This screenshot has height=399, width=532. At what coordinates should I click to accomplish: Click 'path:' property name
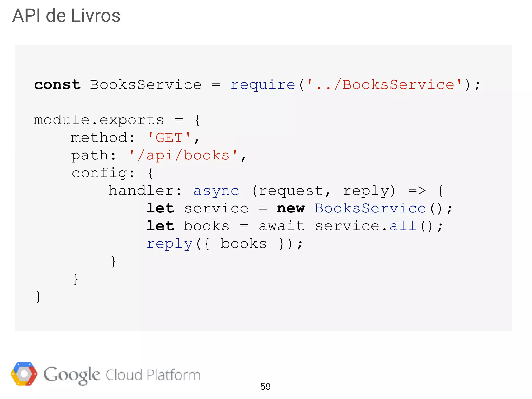[94, 156]
